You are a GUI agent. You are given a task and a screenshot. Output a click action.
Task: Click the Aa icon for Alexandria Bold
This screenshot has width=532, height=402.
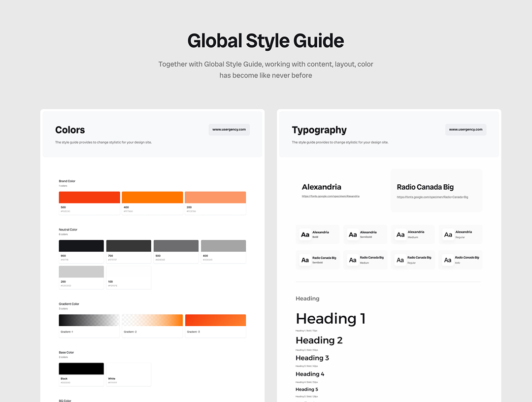coord(305,234)
